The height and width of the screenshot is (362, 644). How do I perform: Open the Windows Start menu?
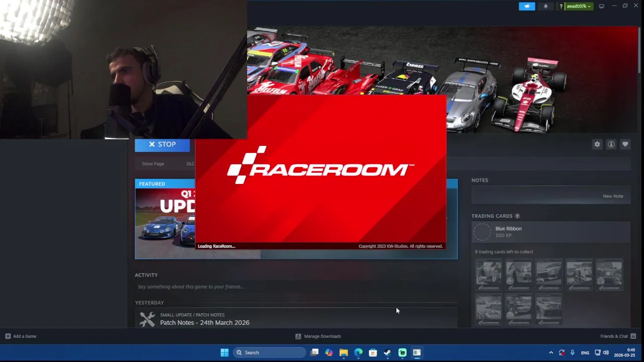(x=224, y=352)
